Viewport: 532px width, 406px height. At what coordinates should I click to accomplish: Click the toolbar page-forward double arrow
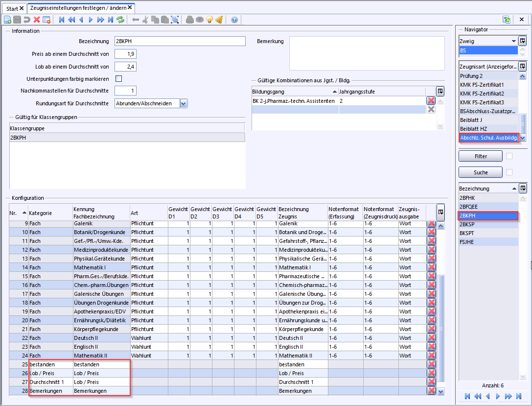[x=101, y=20]
